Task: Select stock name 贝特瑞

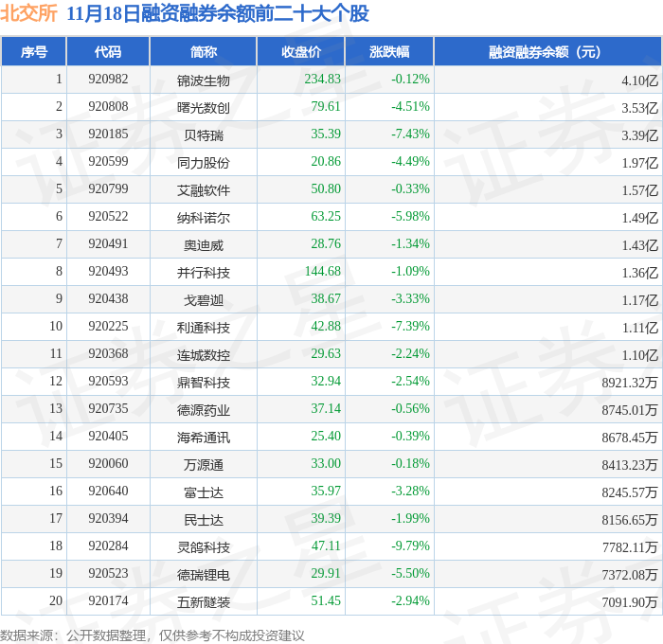Action: coord(204,135)
